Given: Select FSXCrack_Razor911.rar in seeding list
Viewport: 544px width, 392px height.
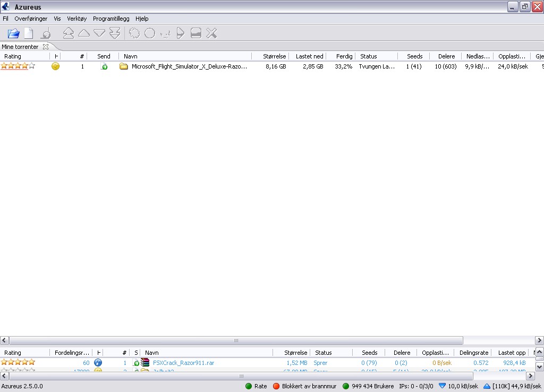Looking at the screenshot, I should pyautogui.click(x=183, y=363).
